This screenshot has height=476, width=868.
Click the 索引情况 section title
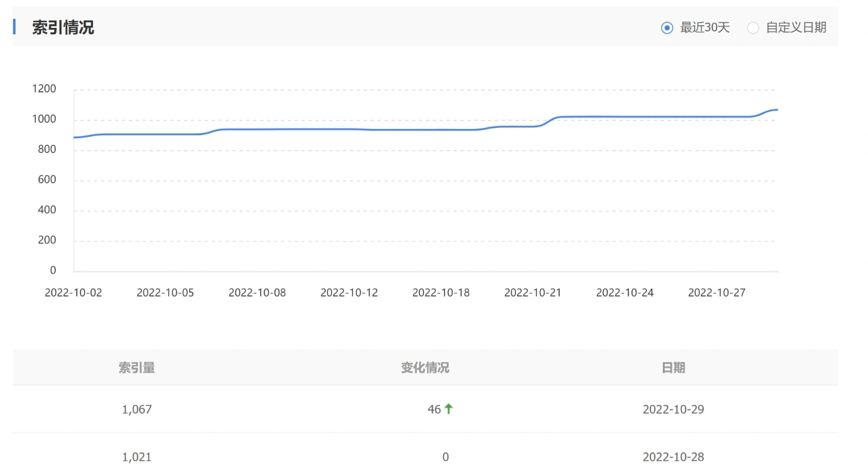[64, 27]
